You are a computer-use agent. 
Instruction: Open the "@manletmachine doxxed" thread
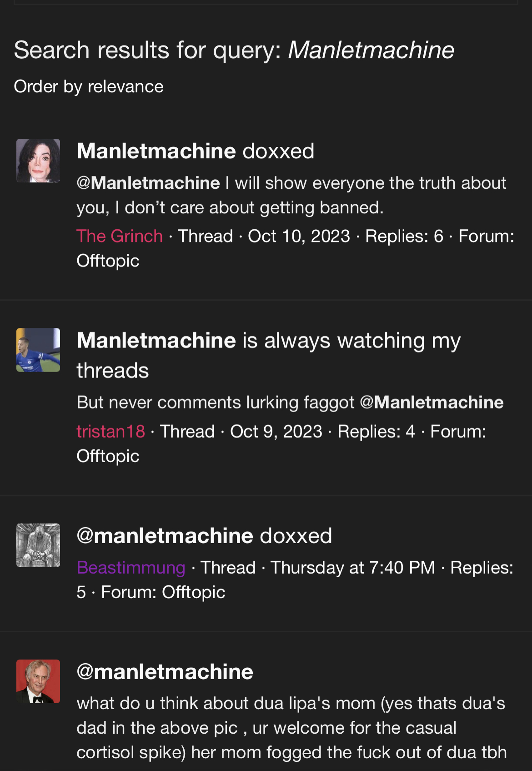pos(204,536)
